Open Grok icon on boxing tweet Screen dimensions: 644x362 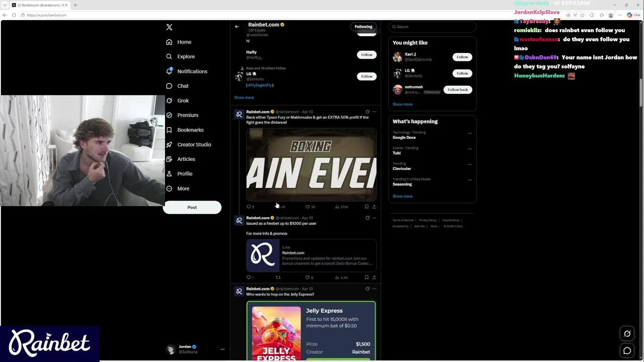pos(367,112)
